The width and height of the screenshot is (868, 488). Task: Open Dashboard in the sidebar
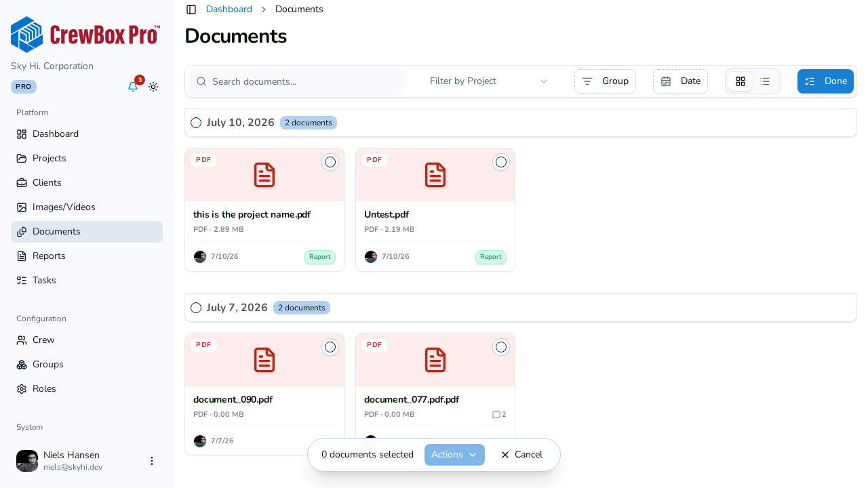(87, 134)
